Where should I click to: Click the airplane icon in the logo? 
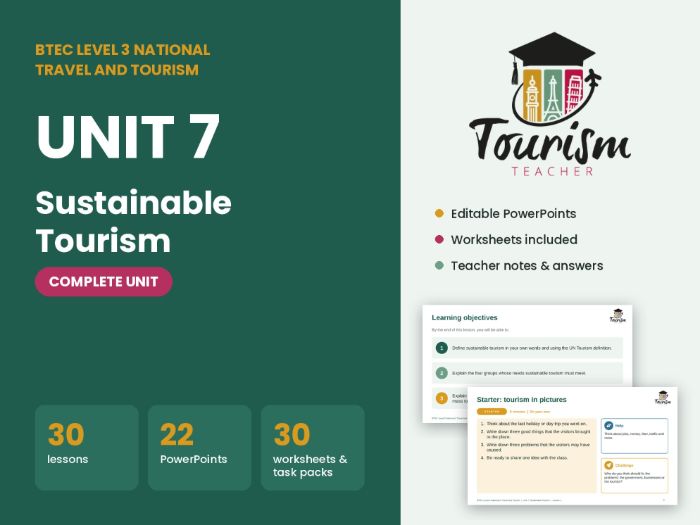click(x=593, y=79)
